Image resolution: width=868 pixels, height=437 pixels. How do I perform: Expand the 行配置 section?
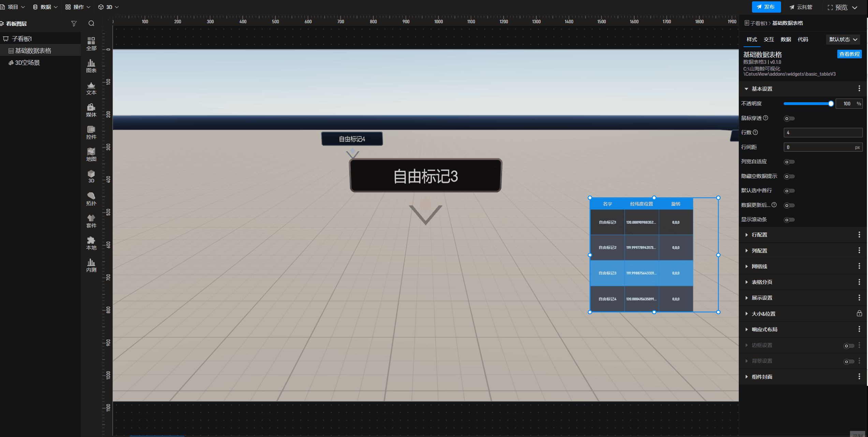point(760,235)
